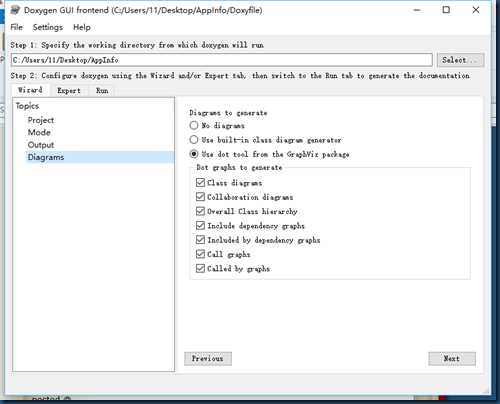
Task: Toggle Overall Class hierarchy checkbox
Action: (200, 211)
